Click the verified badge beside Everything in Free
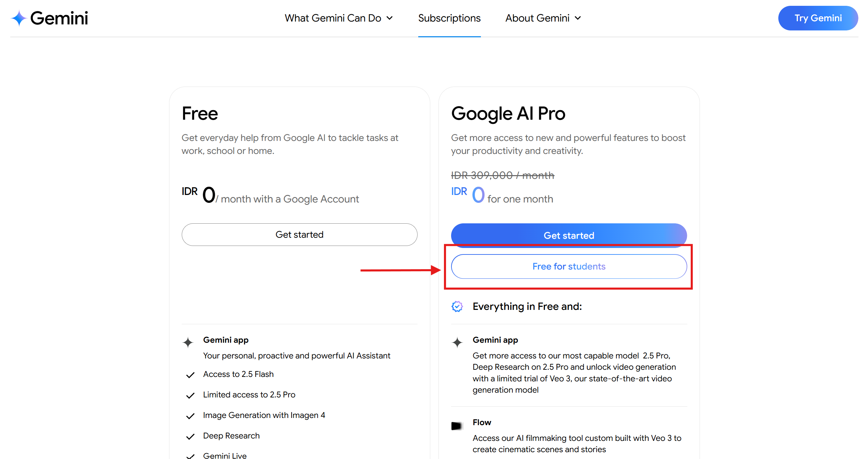 pos(457,306)
